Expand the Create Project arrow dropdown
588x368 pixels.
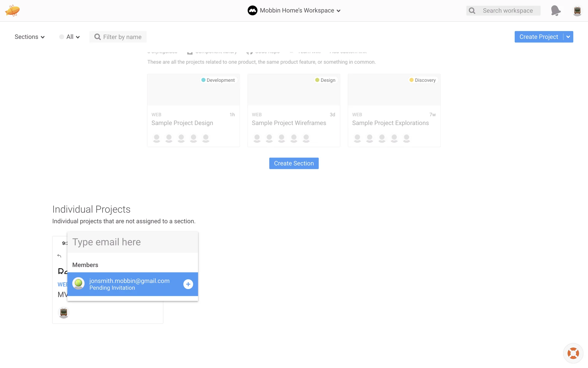tap(568, 37)
